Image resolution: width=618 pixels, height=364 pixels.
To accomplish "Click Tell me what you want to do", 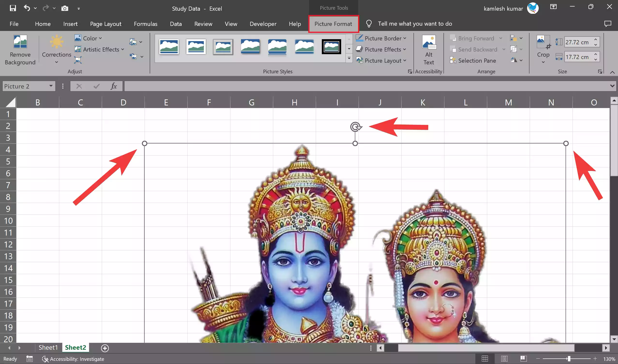I will pyautogui.click(x=415, y=23).
